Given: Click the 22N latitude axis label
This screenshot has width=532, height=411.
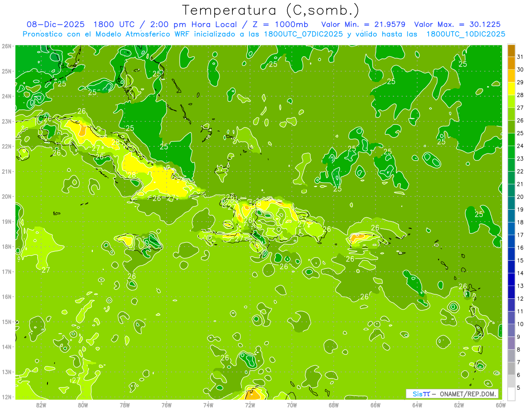Looking at the screenshot, I should coord(6,146).
